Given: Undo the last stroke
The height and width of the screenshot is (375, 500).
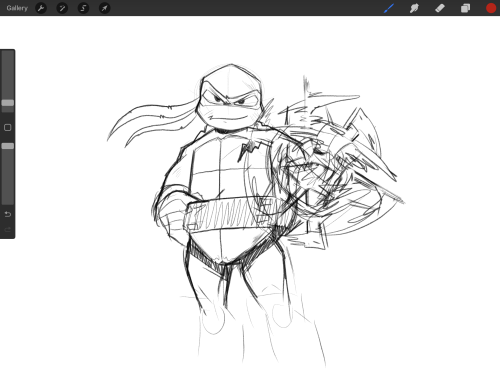Looking at the screenshot, I should coord(8,214).
